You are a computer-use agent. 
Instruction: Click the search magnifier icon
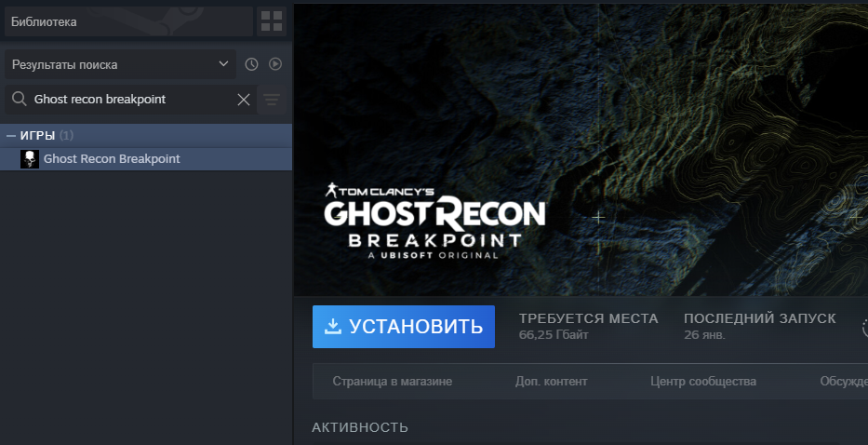pos(20,100)
